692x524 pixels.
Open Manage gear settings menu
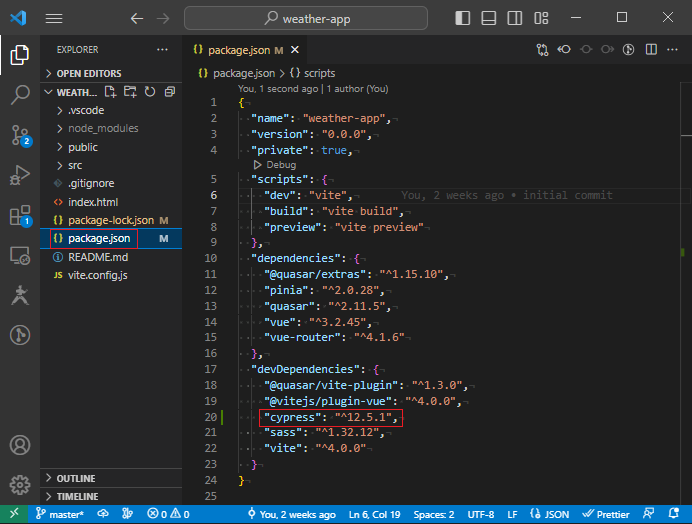[20, 485]
